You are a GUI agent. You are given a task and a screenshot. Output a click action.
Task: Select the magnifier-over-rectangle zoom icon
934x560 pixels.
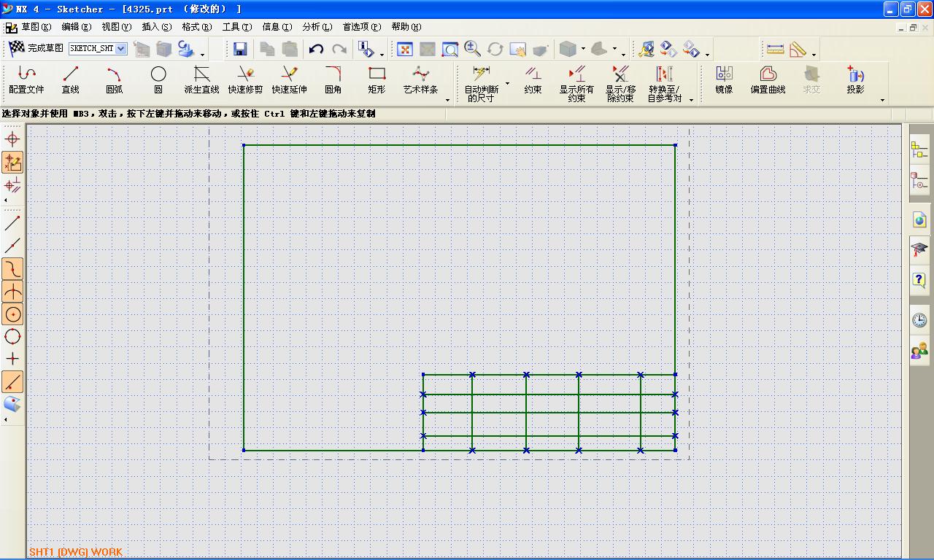click(x=450, y=49)
